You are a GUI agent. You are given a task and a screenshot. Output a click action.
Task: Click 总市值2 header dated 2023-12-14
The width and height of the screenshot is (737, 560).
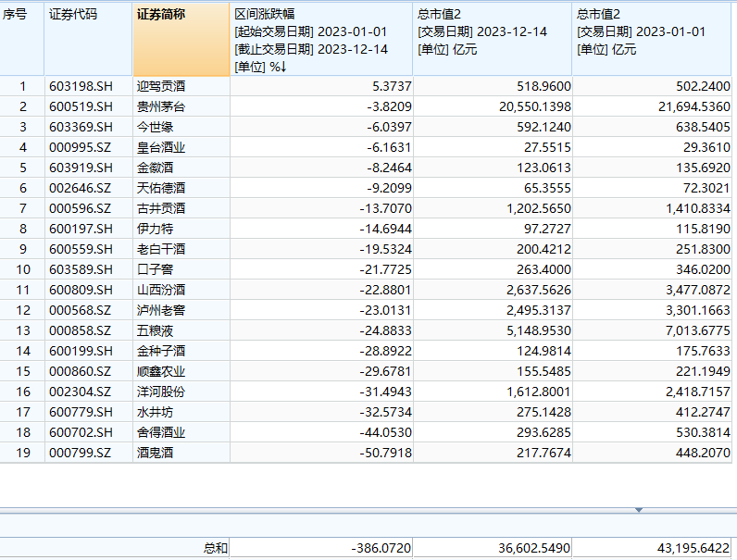tap(492, 40)
